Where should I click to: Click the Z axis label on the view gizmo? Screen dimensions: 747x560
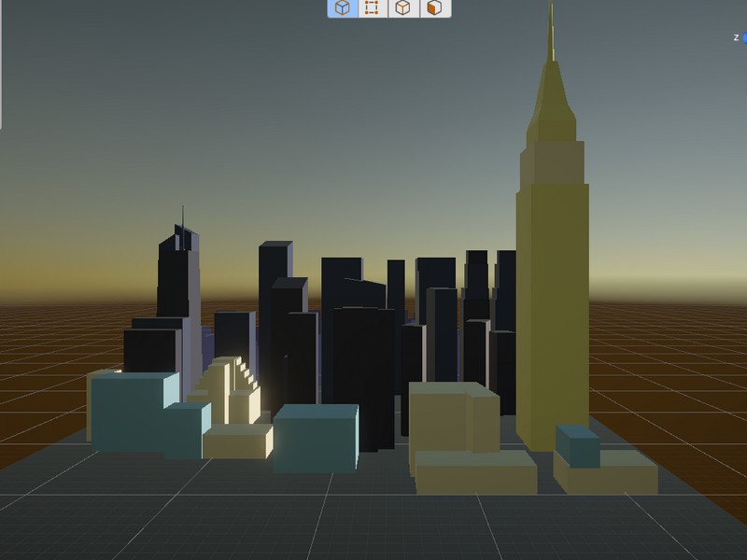point(736,37)
